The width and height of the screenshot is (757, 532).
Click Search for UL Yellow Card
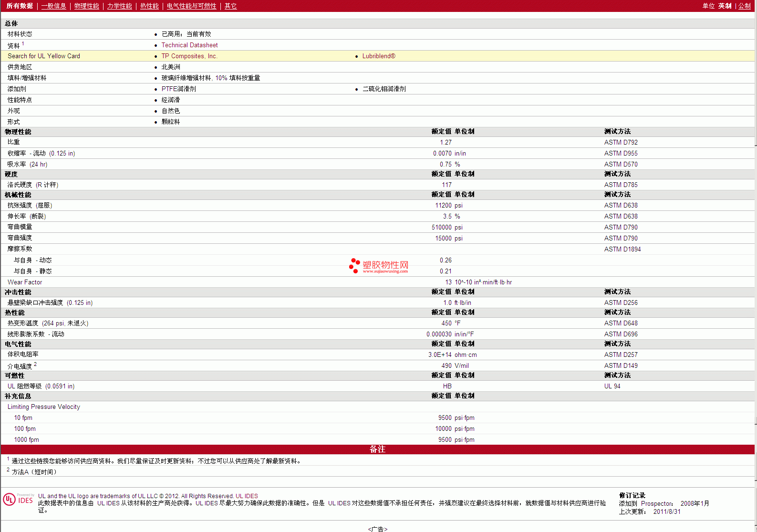click(44, 56)
